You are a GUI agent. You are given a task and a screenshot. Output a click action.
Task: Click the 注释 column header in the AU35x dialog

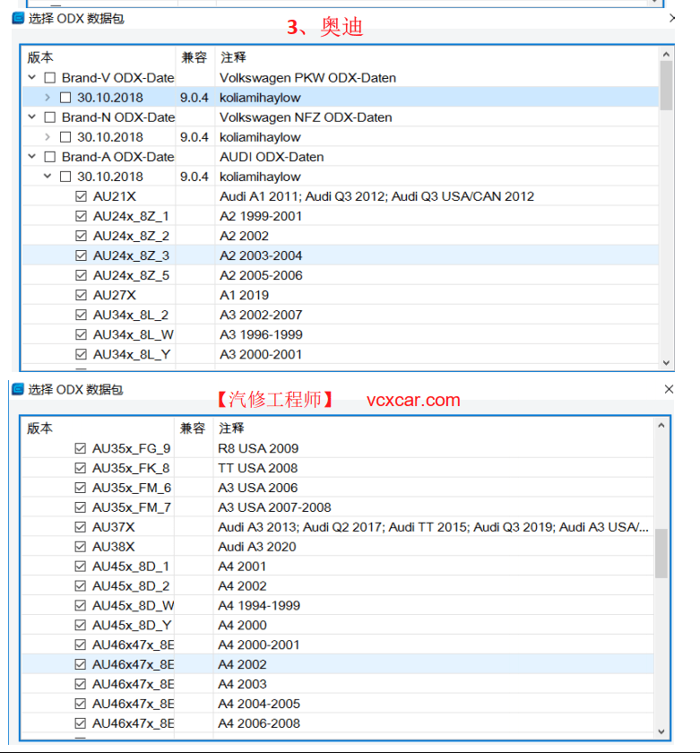(x=231, y=428)
